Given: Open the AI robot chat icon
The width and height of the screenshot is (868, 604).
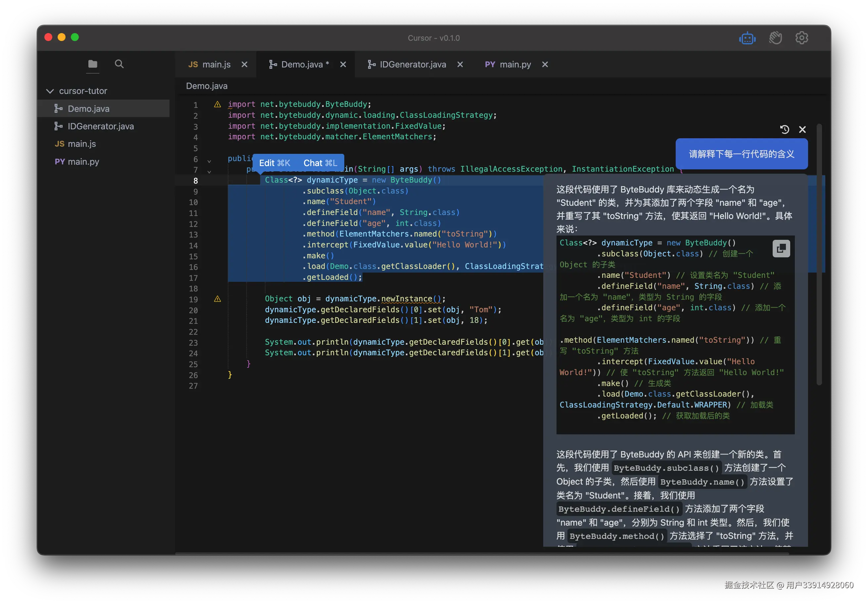Looking at the screenshot, I should 747,38.
